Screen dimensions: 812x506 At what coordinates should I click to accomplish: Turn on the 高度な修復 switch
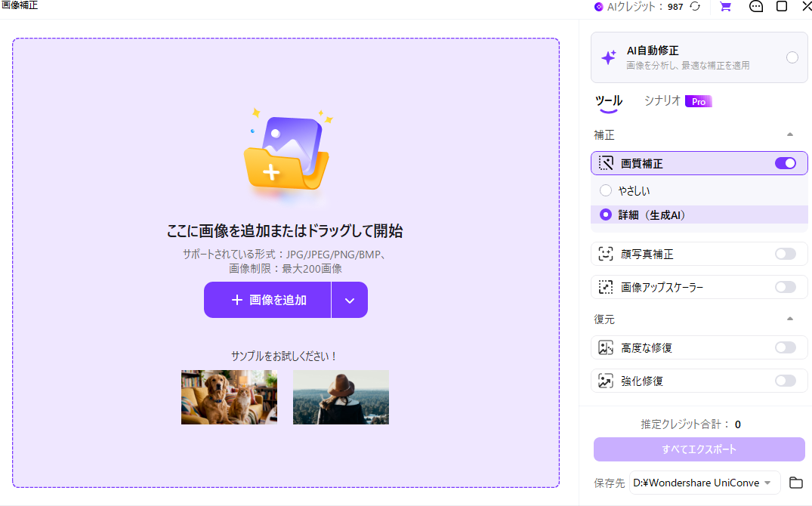coord(786,347)
